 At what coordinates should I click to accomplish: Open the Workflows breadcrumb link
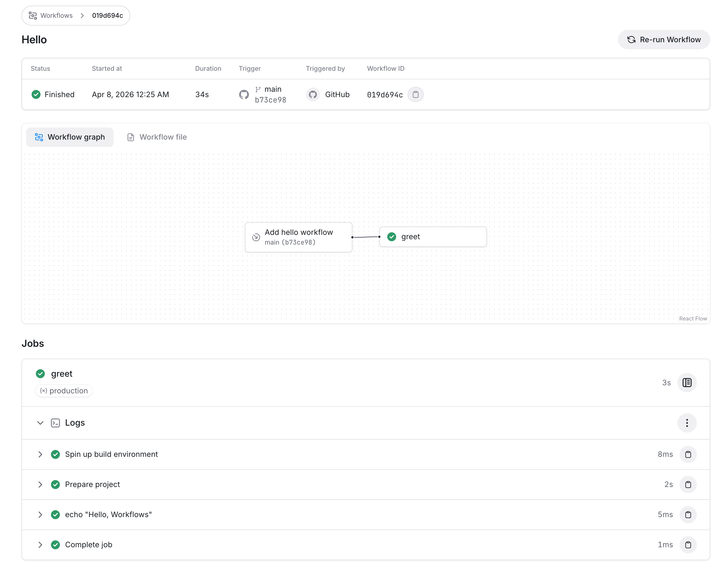click(56, 16)
